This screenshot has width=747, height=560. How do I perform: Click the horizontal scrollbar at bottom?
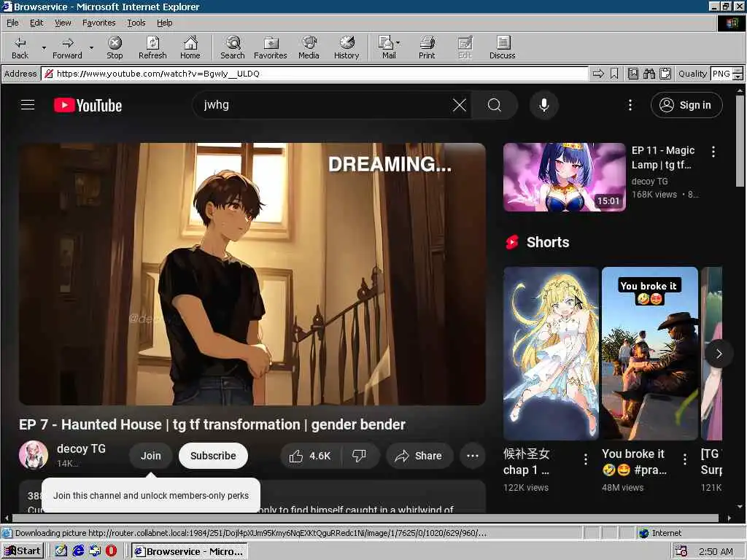tap(367, 518)
